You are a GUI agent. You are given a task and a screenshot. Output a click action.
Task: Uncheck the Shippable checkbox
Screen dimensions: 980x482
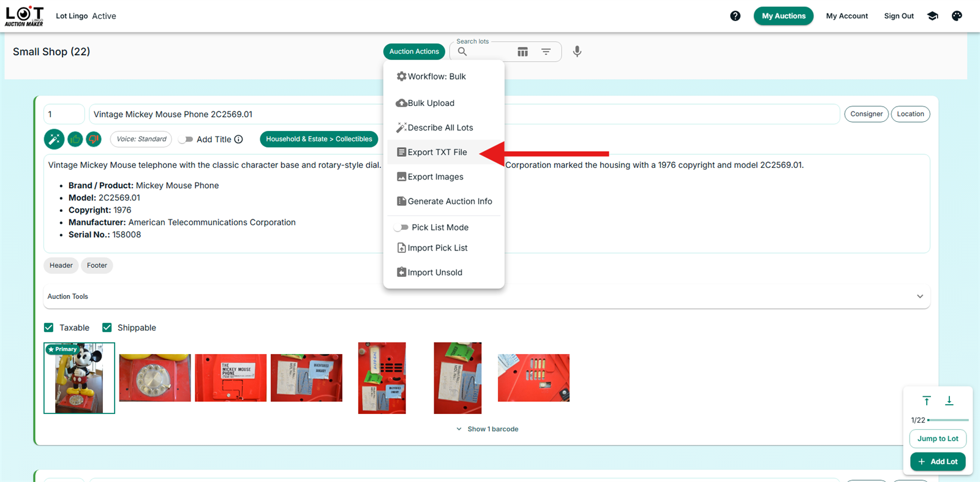[107, 328]
